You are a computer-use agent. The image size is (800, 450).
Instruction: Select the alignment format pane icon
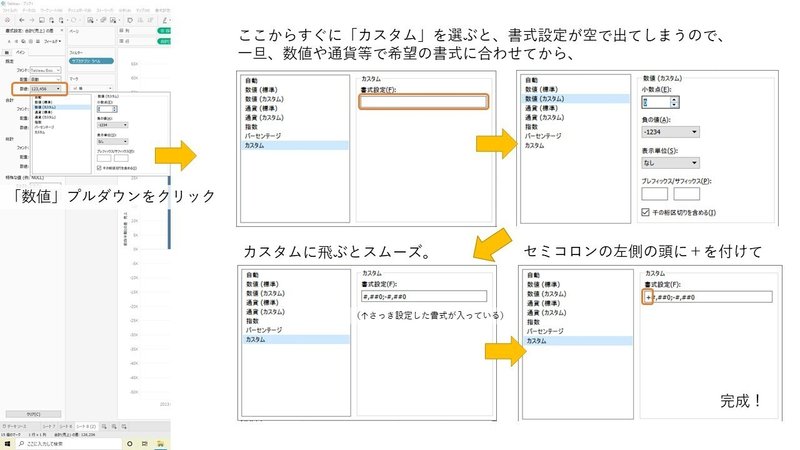16,41
